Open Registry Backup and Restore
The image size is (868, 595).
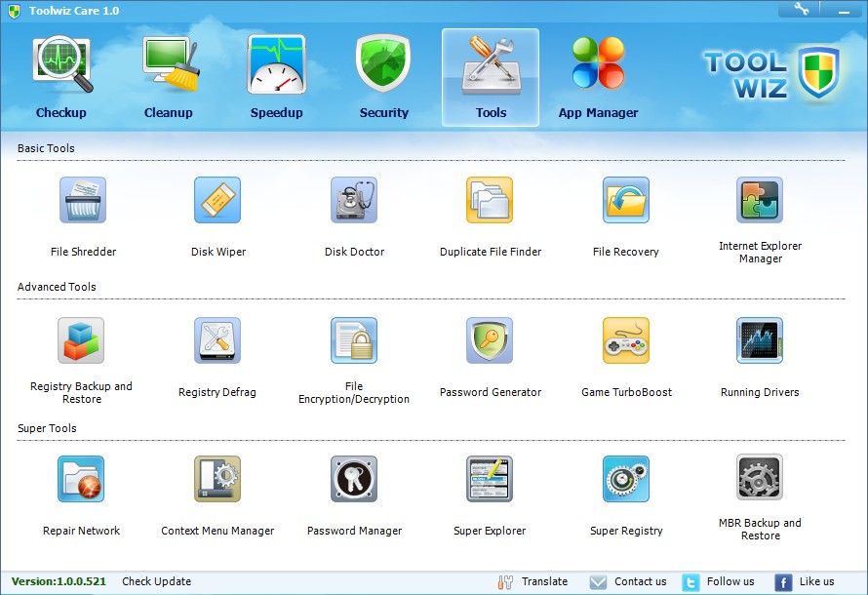click(81, 340)
